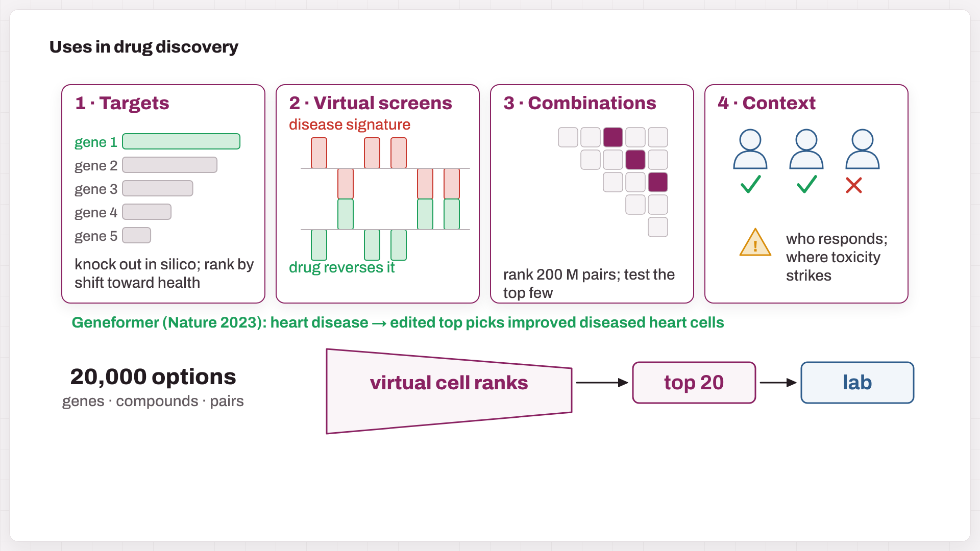Click the "2 · Virtual screens" heading
The height and width of the screenshot is (551, 980).
tap(371, 103)
